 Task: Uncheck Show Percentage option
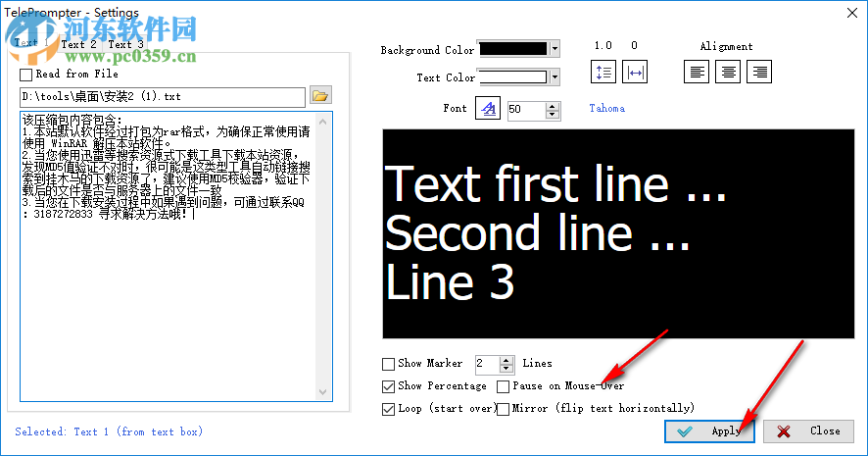click(388, 386)
